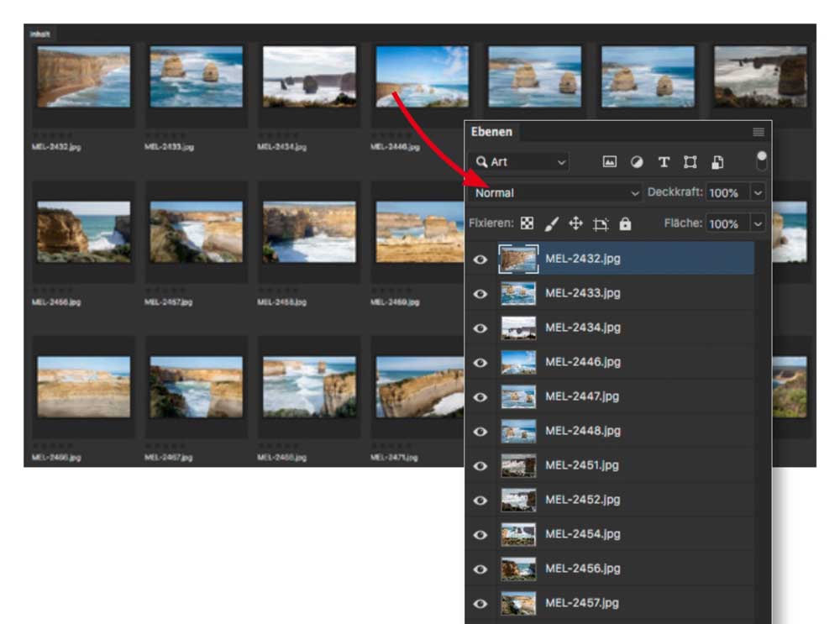
Task: Click the MEL-2433.jpg thumbnail in Inhalt panel
Action: point(196,77)
